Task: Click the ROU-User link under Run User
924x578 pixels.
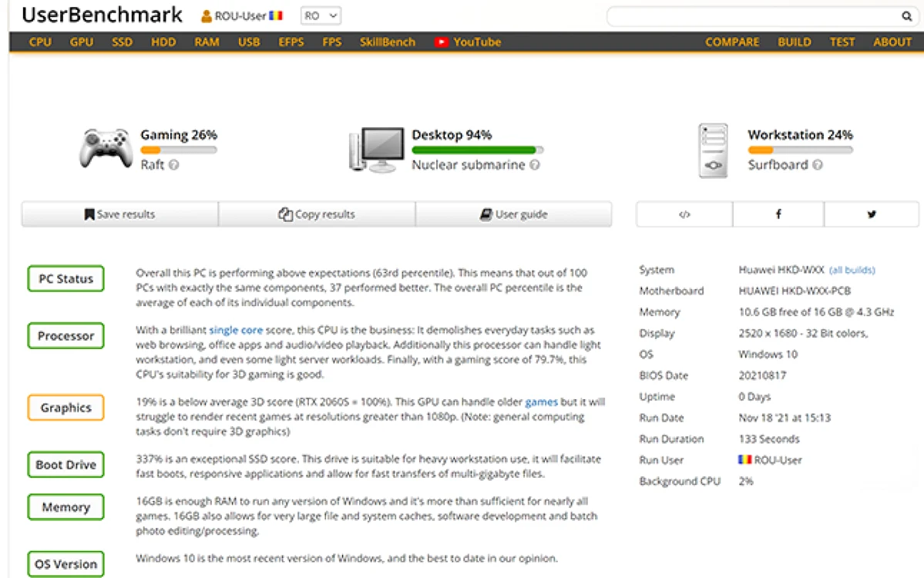Action: [x=778, y=460]
